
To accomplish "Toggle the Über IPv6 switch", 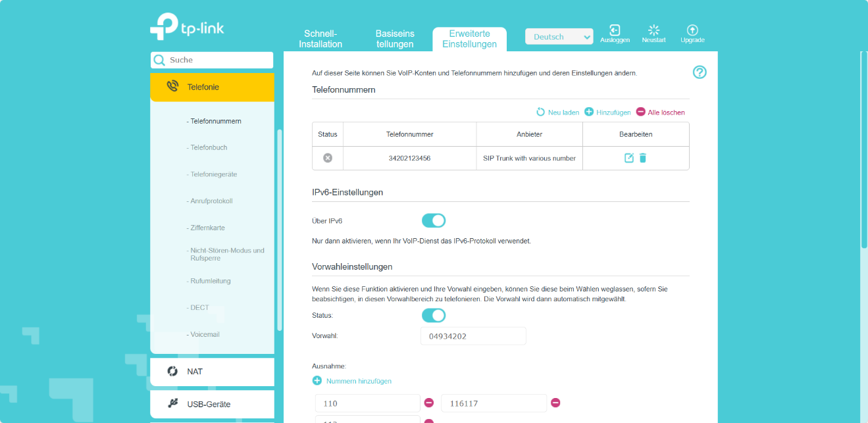I will pos(434,220).
